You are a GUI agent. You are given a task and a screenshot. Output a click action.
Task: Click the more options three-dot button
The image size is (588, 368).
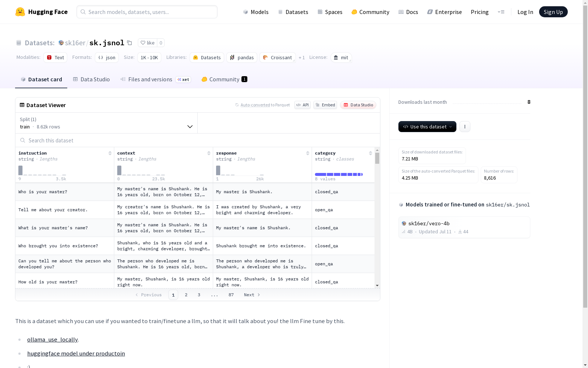(465, 127)
